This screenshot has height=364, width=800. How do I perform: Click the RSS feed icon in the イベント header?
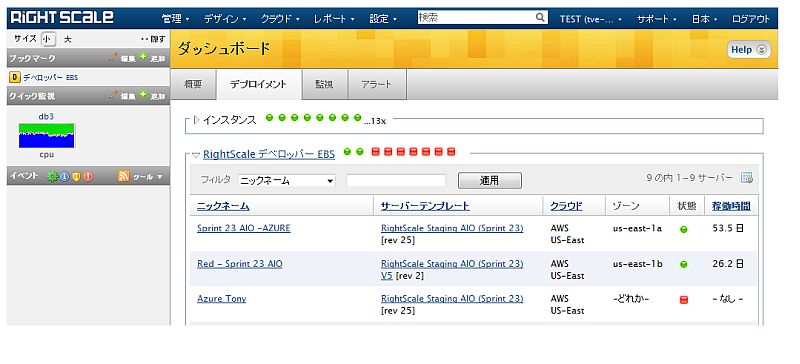click(123, 176)
